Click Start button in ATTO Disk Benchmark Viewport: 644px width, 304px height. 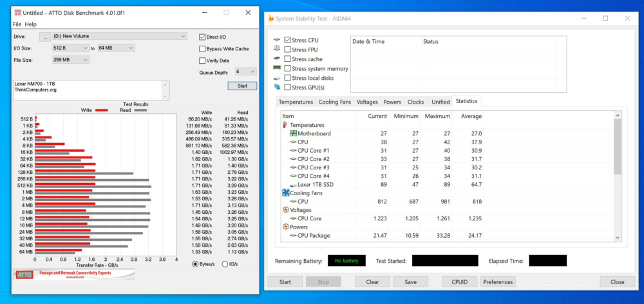(x=242, y=86)
